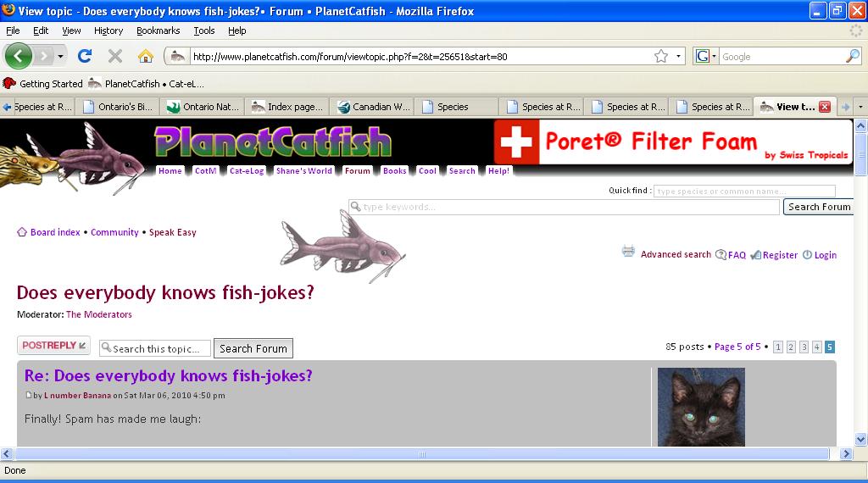Switch to the Ontario Nat... tab
868x483 pixels.
coord(203,107)
